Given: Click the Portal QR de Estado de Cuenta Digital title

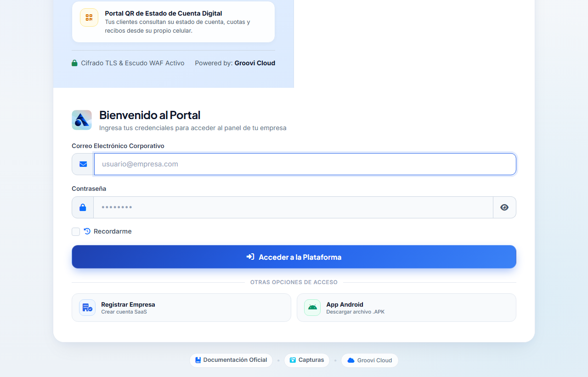Looking at the screenshot, I should 164,13.
